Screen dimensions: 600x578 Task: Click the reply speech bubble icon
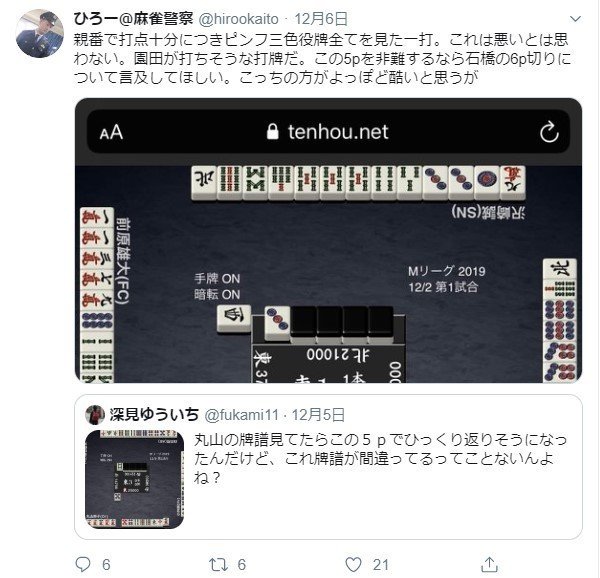point(83,564)
